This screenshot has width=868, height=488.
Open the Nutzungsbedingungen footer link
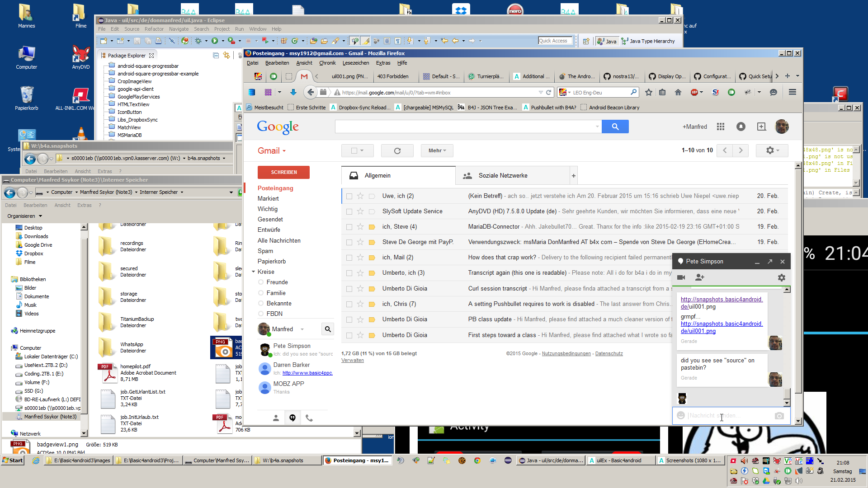[x=566, y=353]
